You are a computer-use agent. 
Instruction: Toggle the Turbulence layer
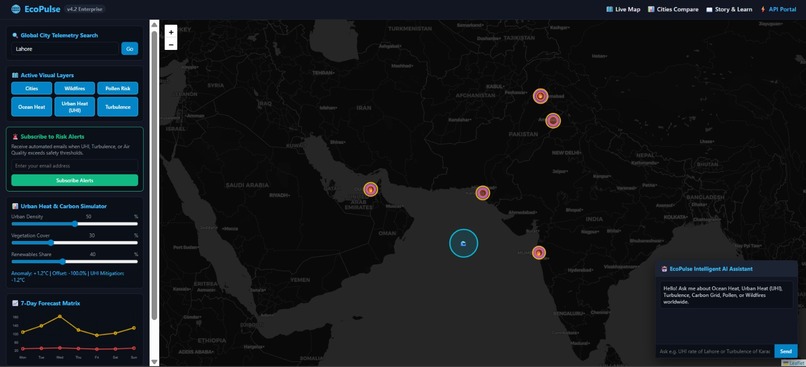[x=118, y=107]
